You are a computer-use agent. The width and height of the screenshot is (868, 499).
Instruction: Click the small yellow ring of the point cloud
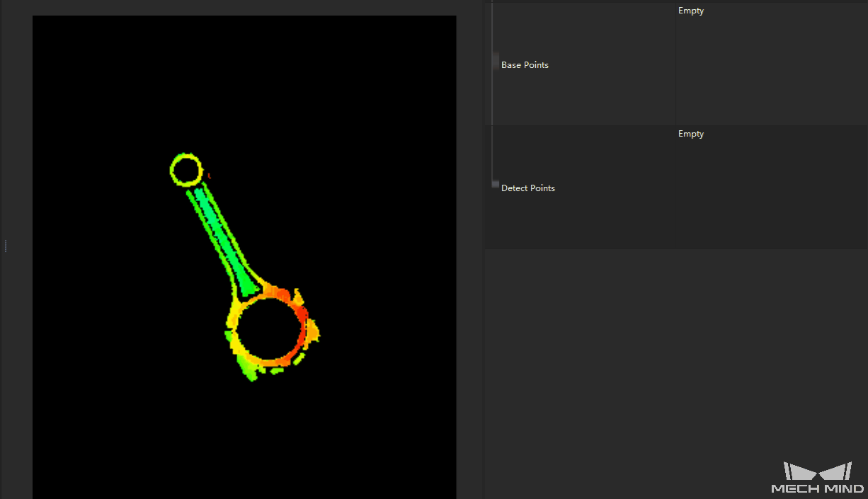pyautogui.click(x=185, y=169)
